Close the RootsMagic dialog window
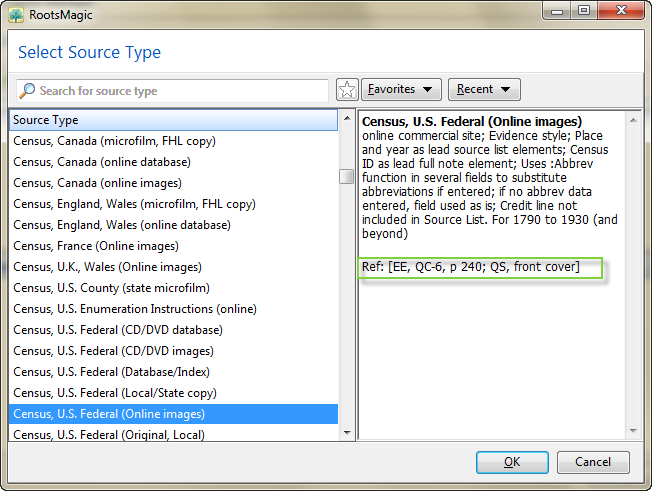 click(x=621, y=11)
